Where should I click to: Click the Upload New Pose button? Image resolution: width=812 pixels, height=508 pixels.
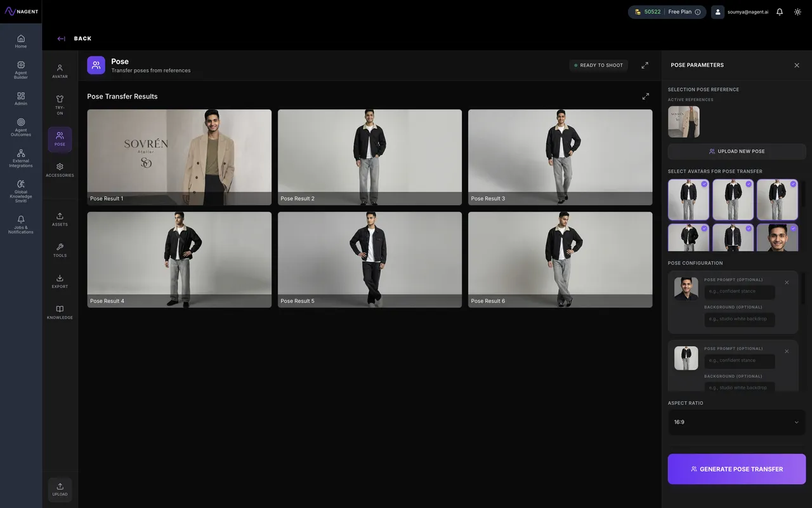click(x=737, y=152)
